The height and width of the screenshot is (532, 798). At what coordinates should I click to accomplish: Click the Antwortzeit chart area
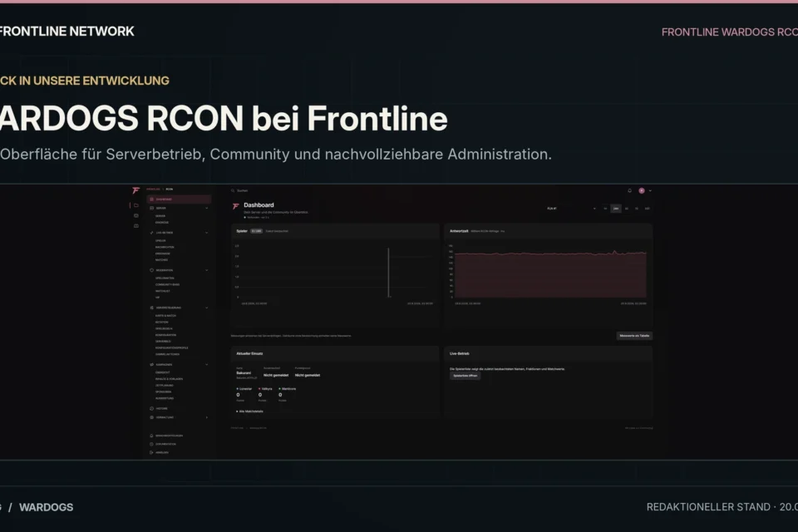click(550, 273)
